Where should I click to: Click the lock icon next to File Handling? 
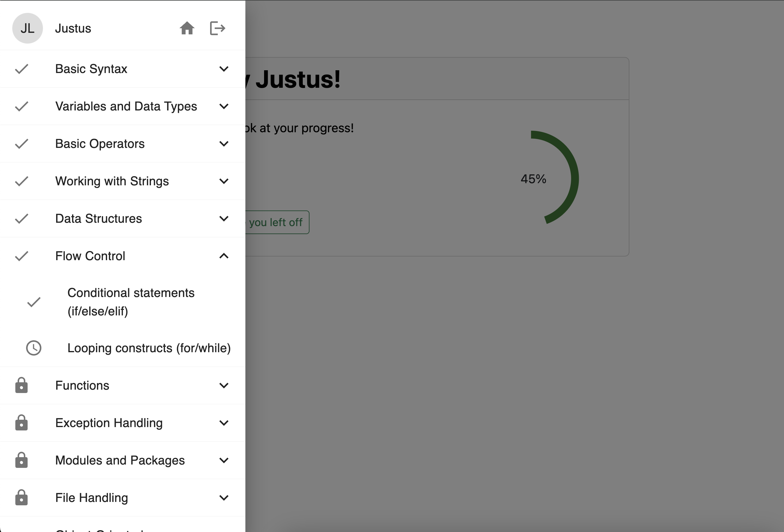[x=21, y=498]
